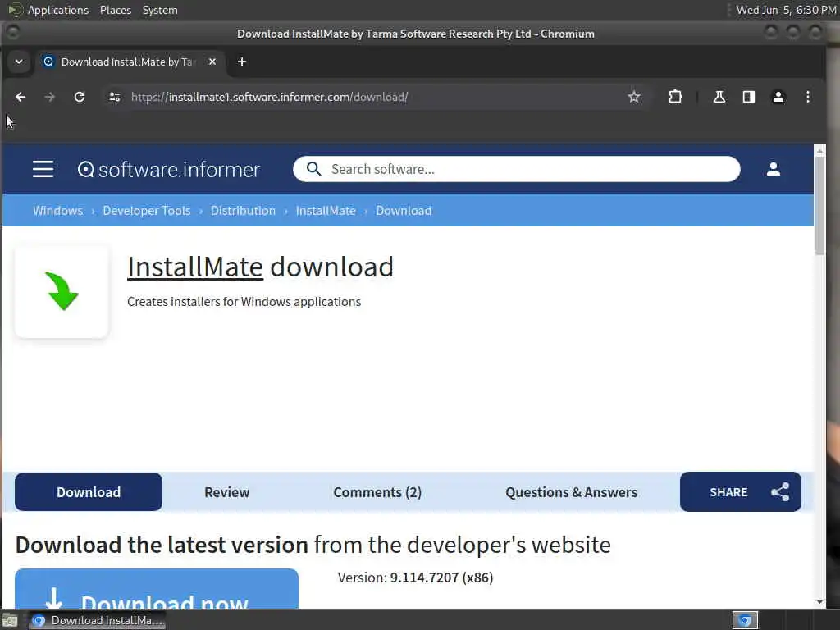Viewport: 840px width, 630px height.
Task: Open the Applications menu
Action: click(x=58, y=10)
